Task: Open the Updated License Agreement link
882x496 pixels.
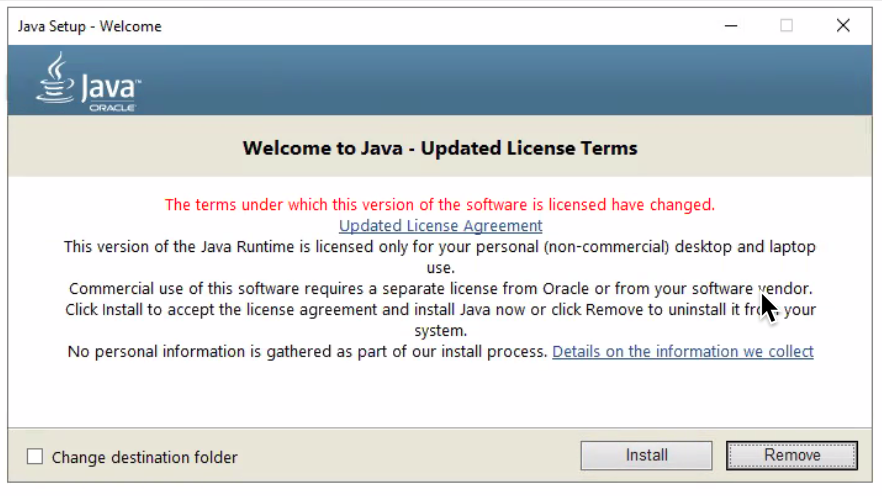Action: [x=440, y=226]
